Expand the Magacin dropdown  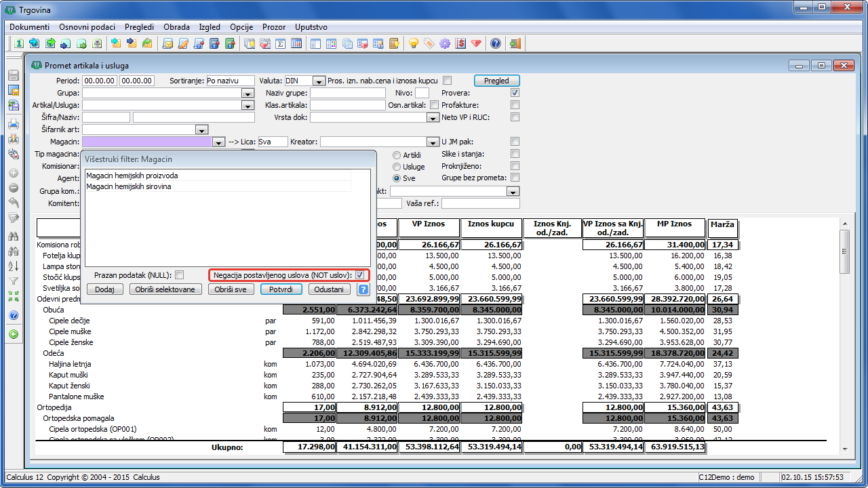pyautogui.click(x=218, y=142)
